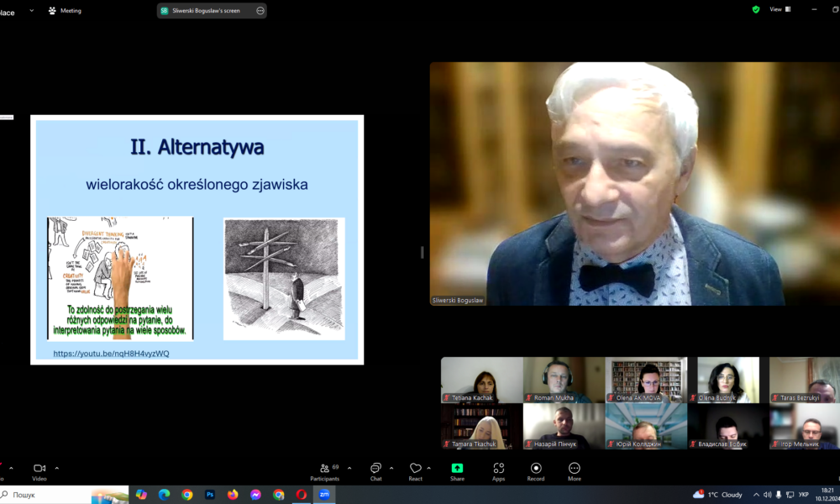840x504 pixels.
Task: Show hidden system tray icons
Action: [x=756, y=495]
